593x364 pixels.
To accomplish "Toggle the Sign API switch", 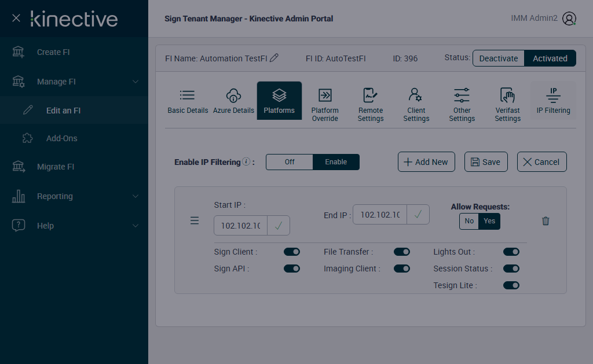I will [x=292, y=269].
